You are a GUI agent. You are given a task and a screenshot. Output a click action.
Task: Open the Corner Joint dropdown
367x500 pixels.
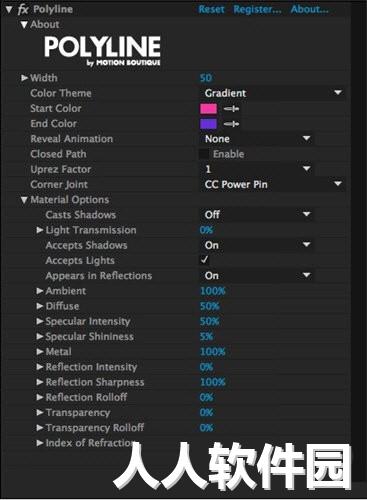[272, 184]
